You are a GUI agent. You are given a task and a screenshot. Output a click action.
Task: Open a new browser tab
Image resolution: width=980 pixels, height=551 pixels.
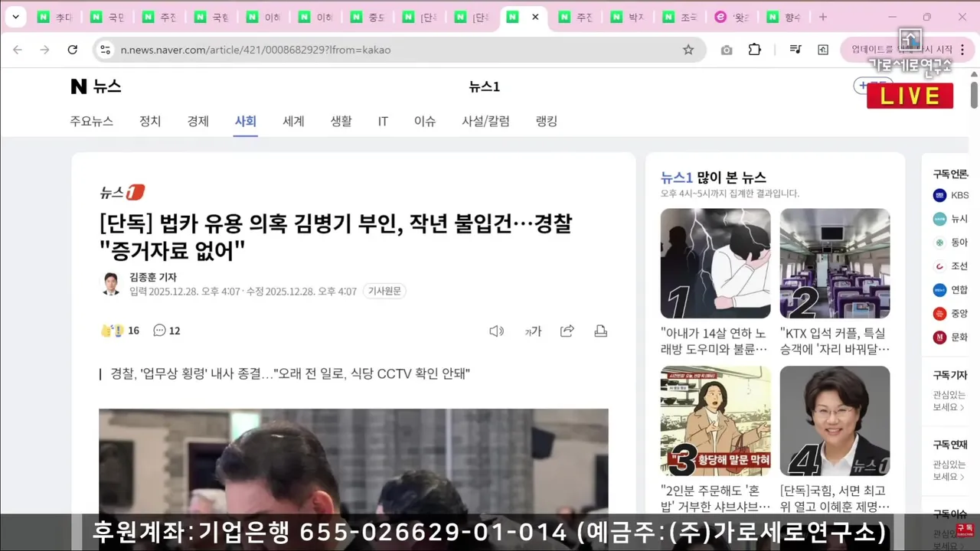pyautogui.click(x=823, y=17)
